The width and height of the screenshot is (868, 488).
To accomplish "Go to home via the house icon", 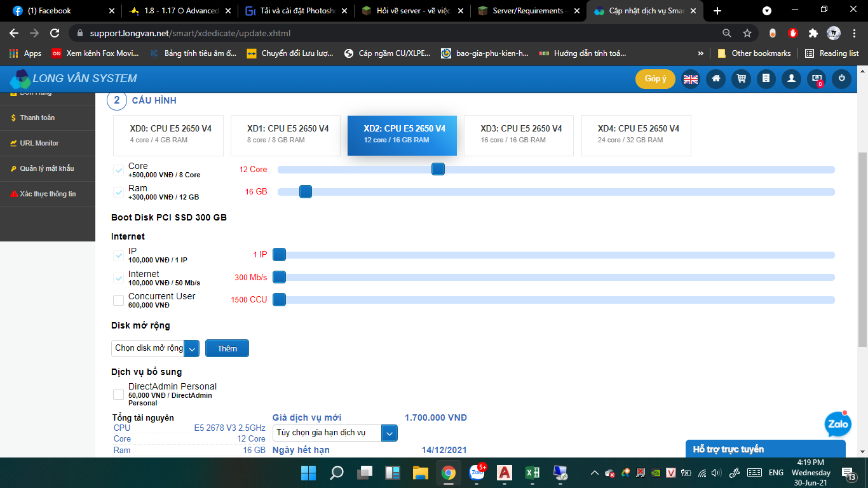I will pyautogui.click(x=715, y=79).
